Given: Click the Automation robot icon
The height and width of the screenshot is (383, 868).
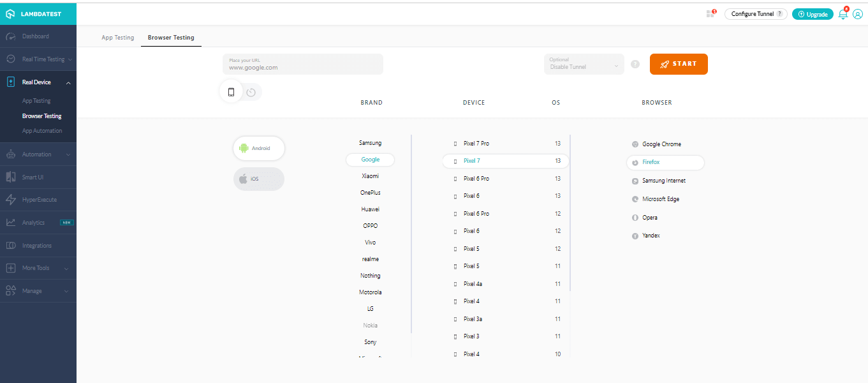Looking at the screenshot, I should coord(10,154).
